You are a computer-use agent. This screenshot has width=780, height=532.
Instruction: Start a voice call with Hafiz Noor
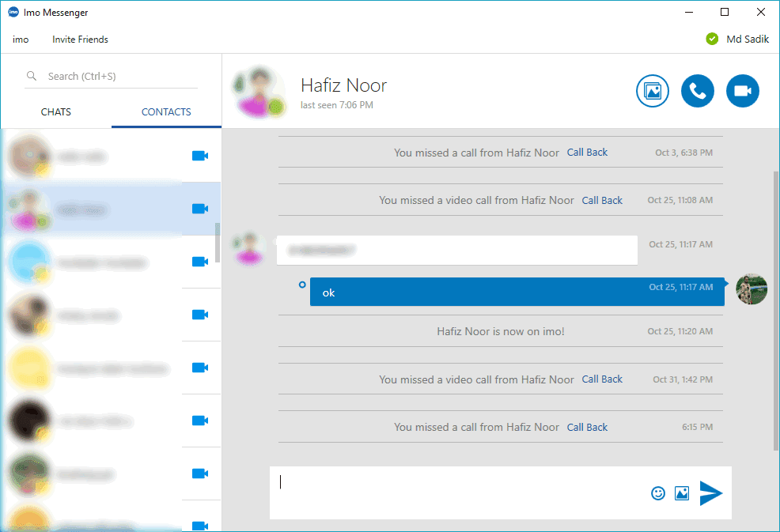coord(698,91)
